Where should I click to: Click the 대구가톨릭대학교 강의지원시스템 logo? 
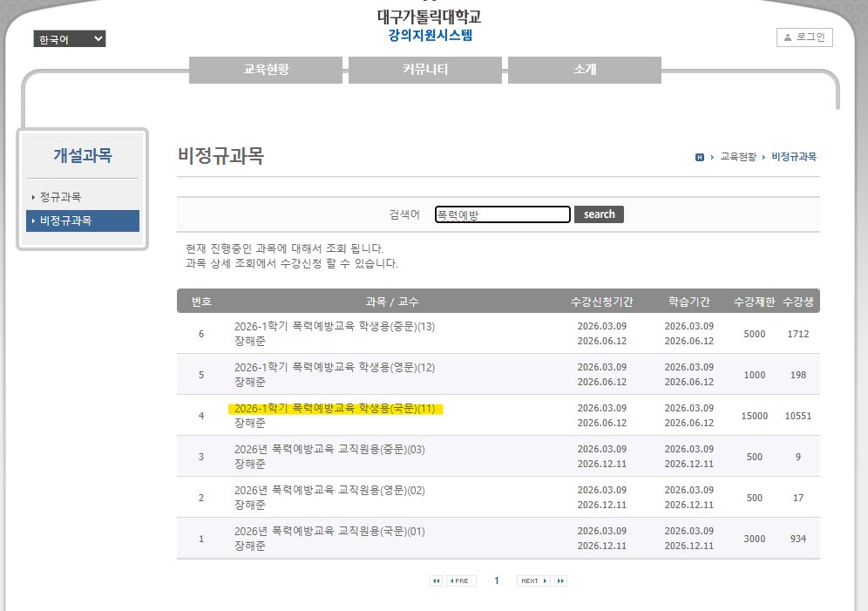(429, 25)
